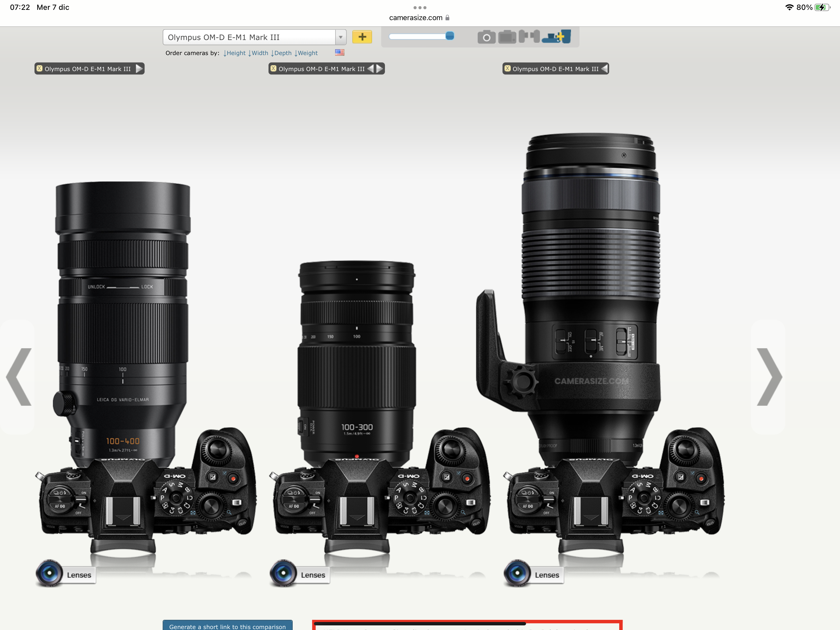Move middle camera left with its arrow
The height and width of the screenshot is (630, 840).
click(370, 68)
